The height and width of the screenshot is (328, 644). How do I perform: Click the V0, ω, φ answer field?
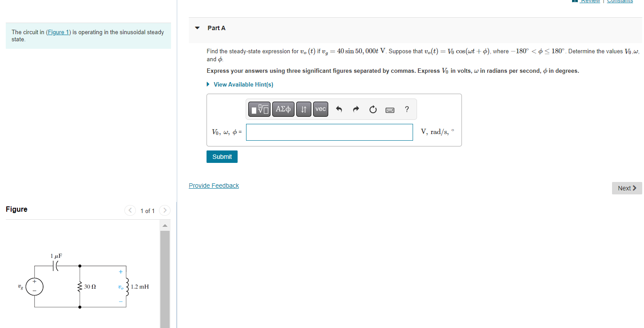330,132
